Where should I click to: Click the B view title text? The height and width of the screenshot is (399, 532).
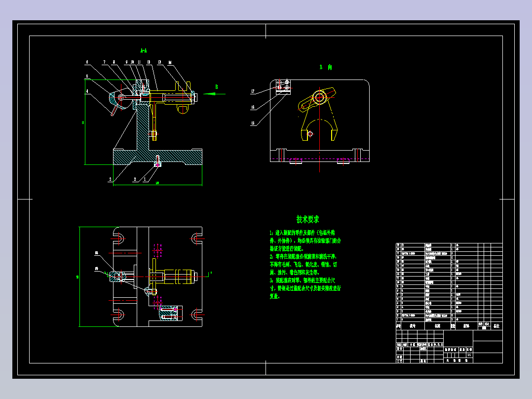tap(325, 67)
